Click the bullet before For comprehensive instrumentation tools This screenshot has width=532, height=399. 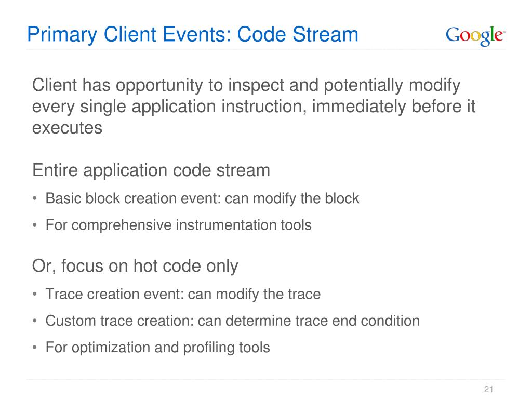pyautogui.click(x=35, y=225)
